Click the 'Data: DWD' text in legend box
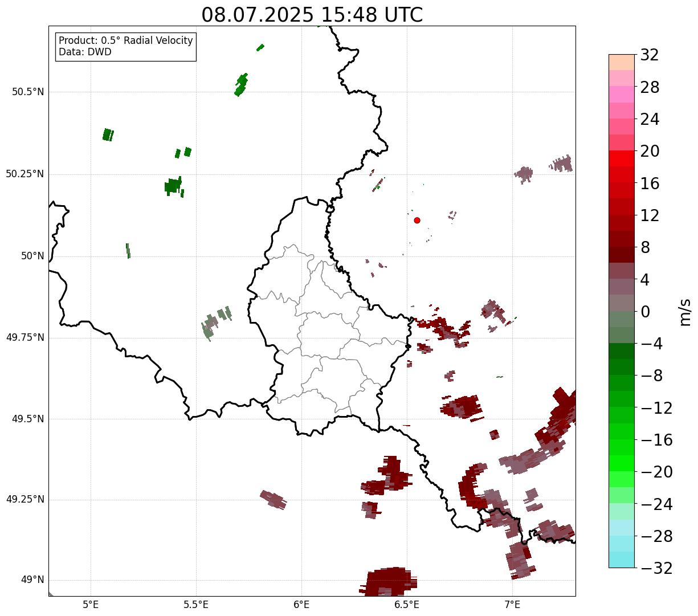This screenshot has height=616, width=698. click(x=85, y=52)
